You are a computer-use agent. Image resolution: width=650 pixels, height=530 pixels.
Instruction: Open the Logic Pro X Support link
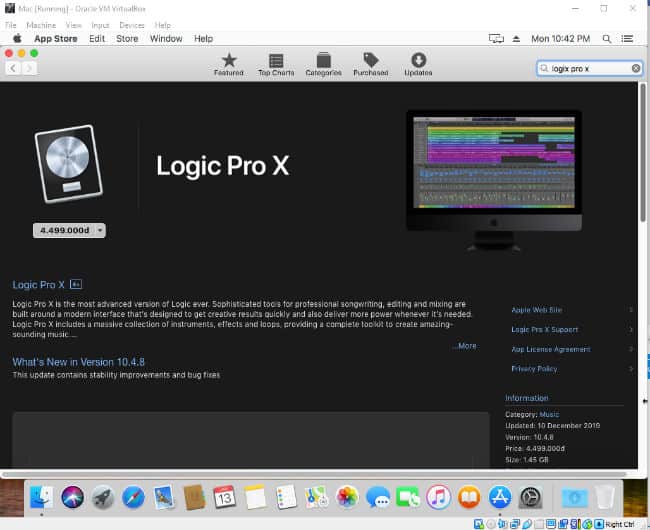coord(545,329)
